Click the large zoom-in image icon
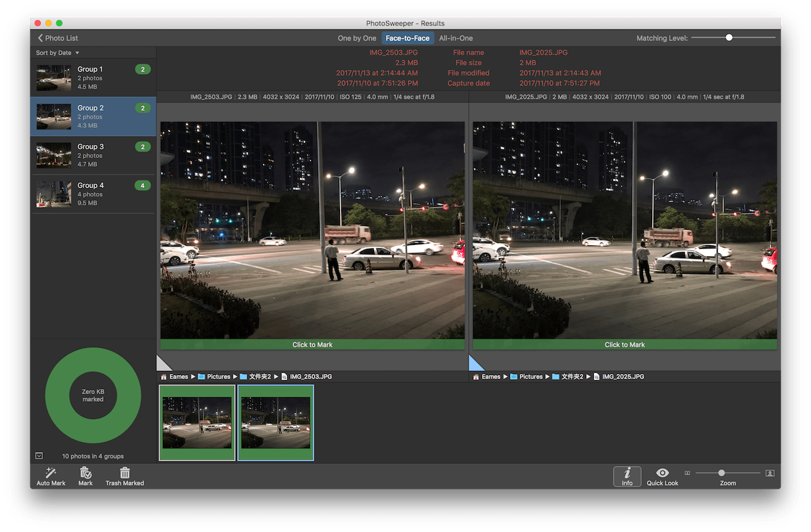Screen dimensions: 811x532 pyautogui.click(x=770, y=473)
